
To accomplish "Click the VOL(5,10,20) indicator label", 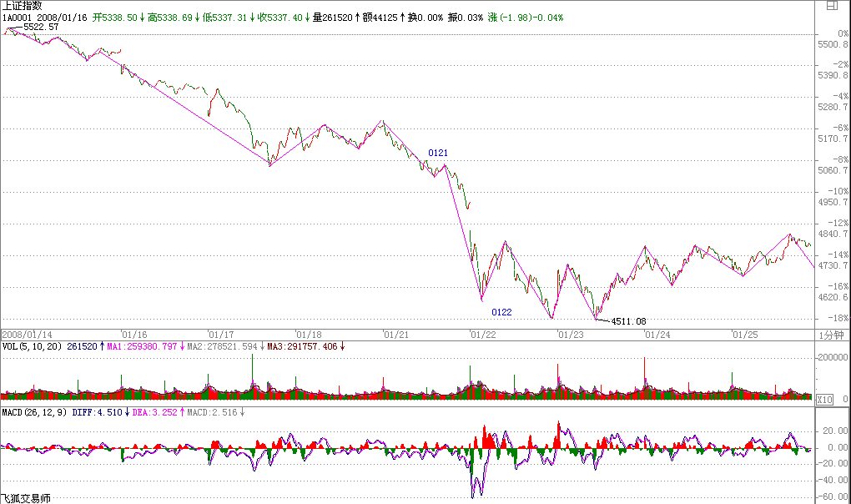I will (x=32, y=345).
